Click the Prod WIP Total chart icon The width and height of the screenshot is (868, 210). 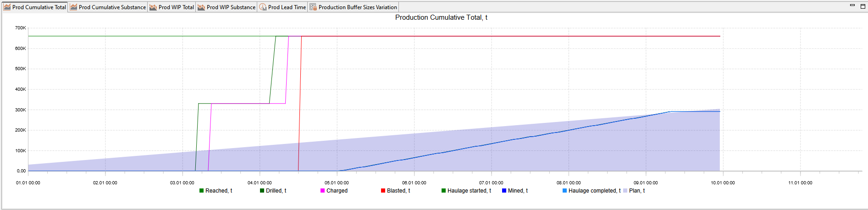coord(154,7)
